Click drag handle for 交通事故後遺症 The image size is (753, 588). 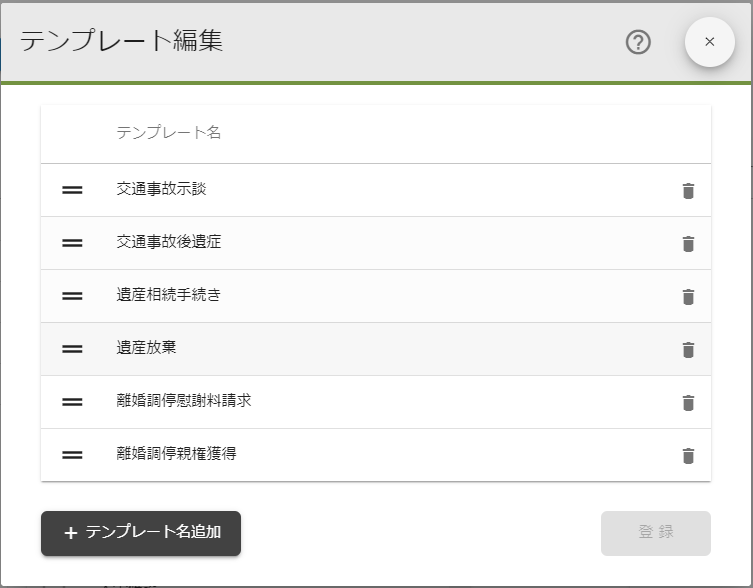pos(72,243)
